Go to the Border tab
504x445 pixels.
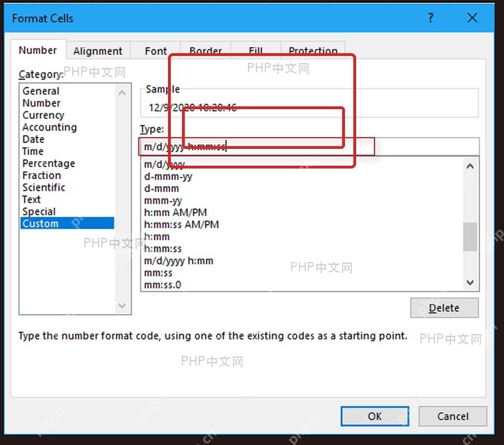[x=206, y=51]
